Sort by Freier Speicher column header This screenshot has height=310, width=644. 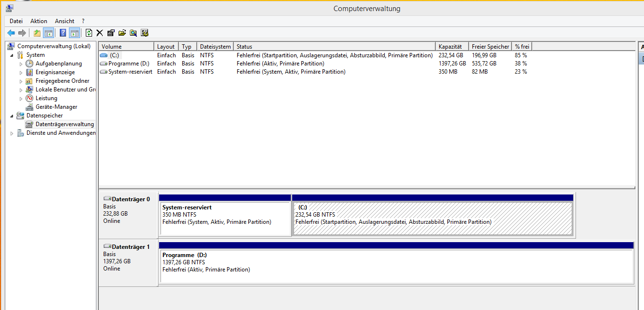point(490,47)
